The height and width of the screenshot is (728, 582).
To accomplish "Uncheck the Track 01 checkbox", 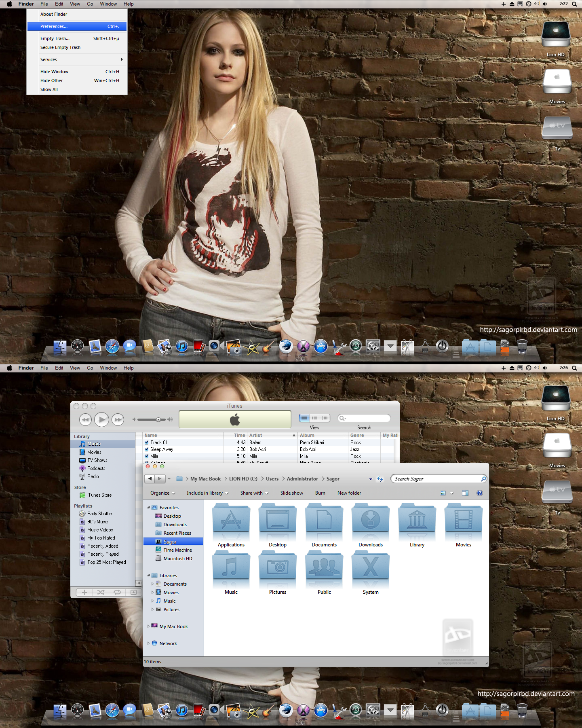I will (147, 442).
